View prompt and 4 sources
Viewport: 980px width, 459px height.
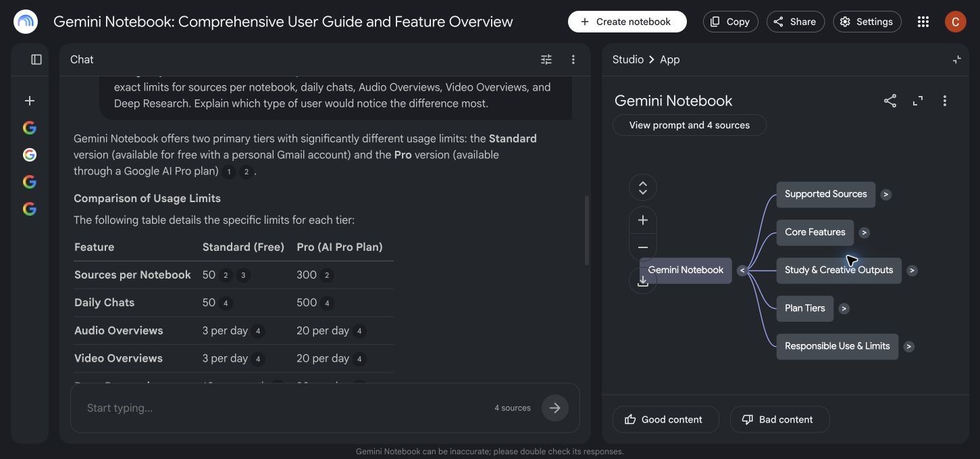[x=689, y=125]
